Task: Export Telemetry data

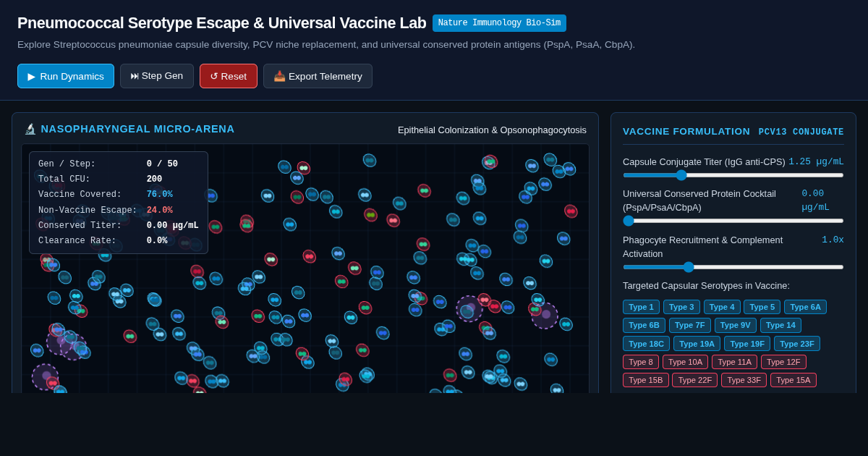Action: click(x=318, y=76)
